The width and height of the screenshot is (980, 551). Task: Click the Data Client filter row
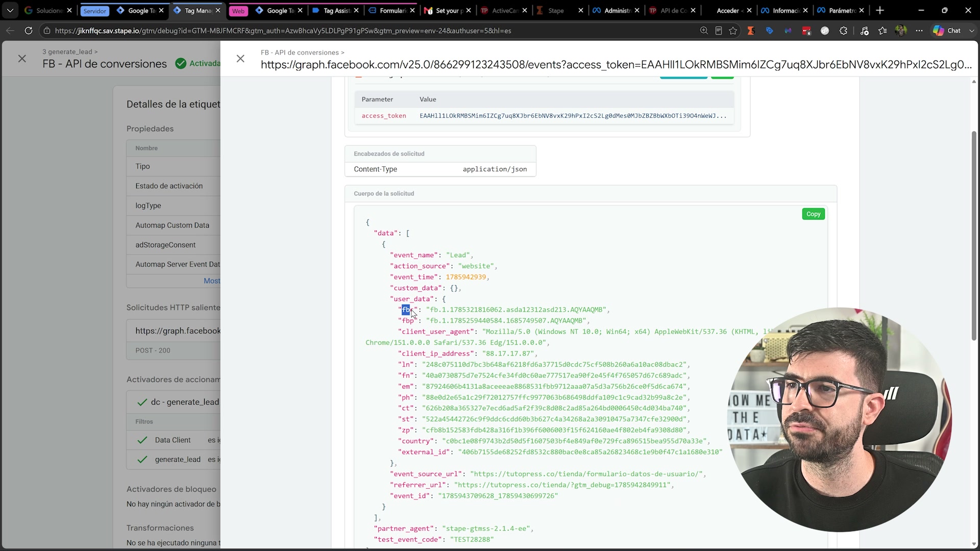[x=174, y=440]
